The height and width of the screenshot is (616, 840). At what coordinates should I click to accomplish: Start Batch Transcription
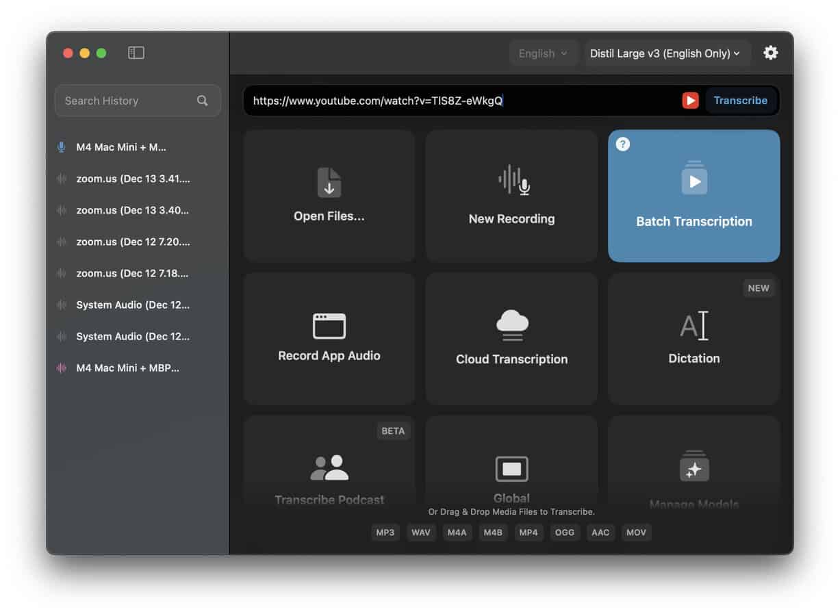click(x=693, y=196)
